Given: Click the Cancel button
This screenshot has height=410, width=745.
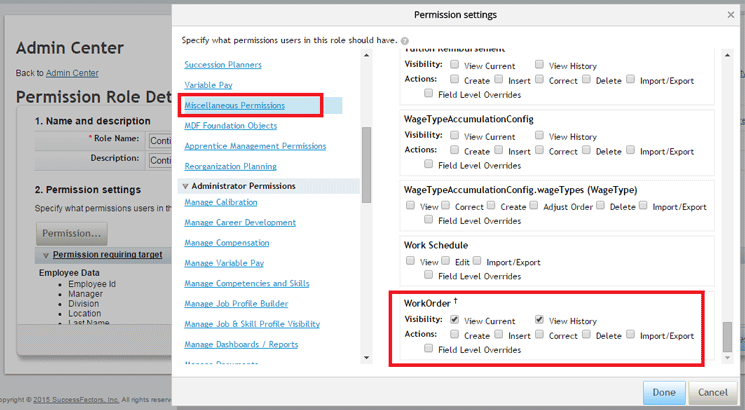Looking at the screenshot, I should [714, 393].
